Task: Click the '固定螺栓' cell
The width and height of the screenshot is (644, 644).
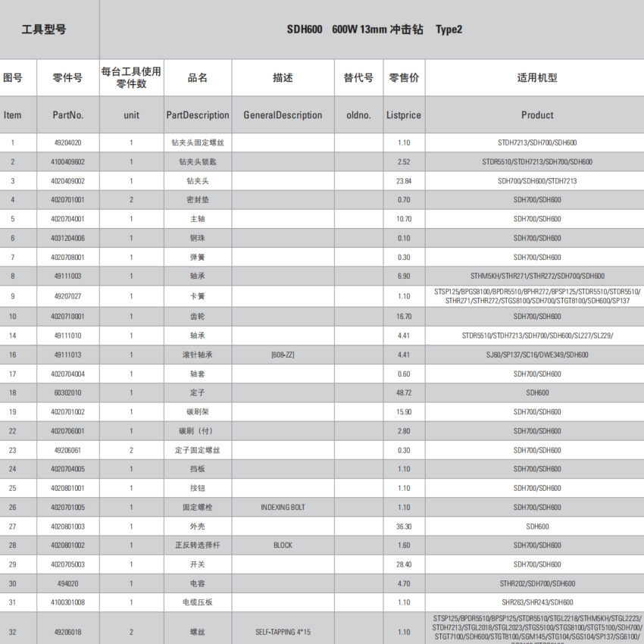Action: 198,508
